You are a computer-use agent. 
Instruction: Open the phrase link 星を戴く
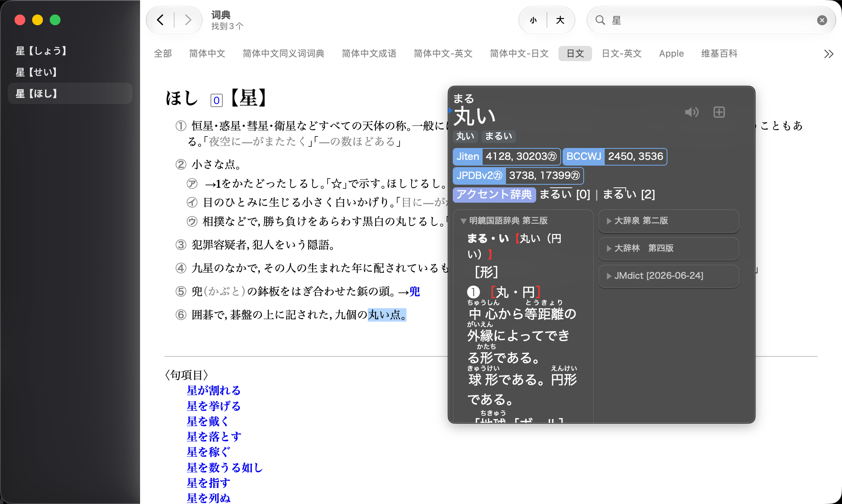pos(208,421)
